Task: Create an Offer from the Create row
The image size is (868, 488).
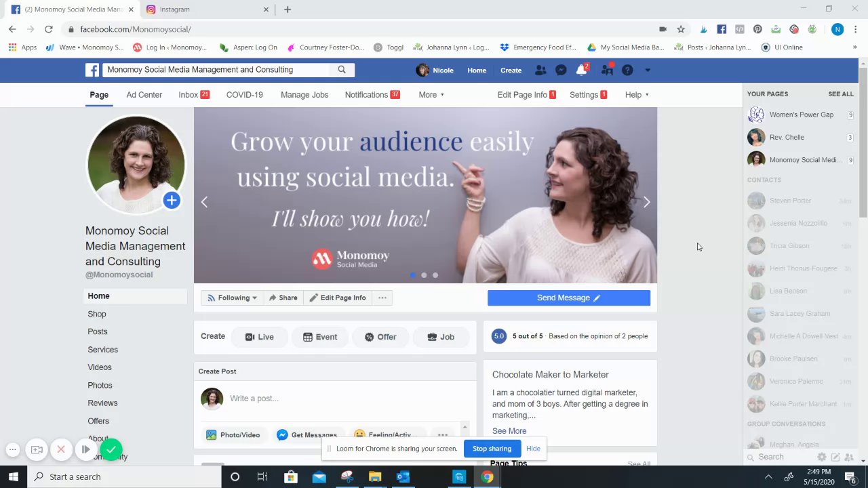Action: (x=380, y=337)
